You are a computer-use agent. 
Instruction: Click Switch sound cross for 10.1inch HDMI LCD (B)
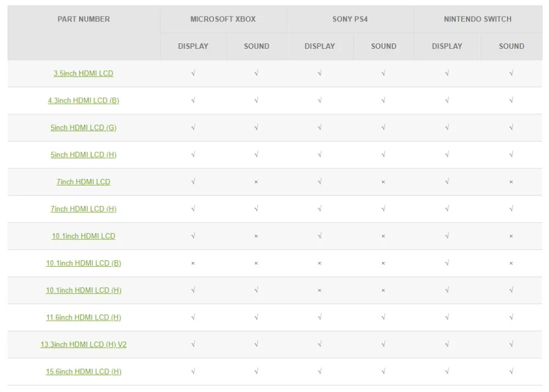pyautogui.click(x=511, y=263)
